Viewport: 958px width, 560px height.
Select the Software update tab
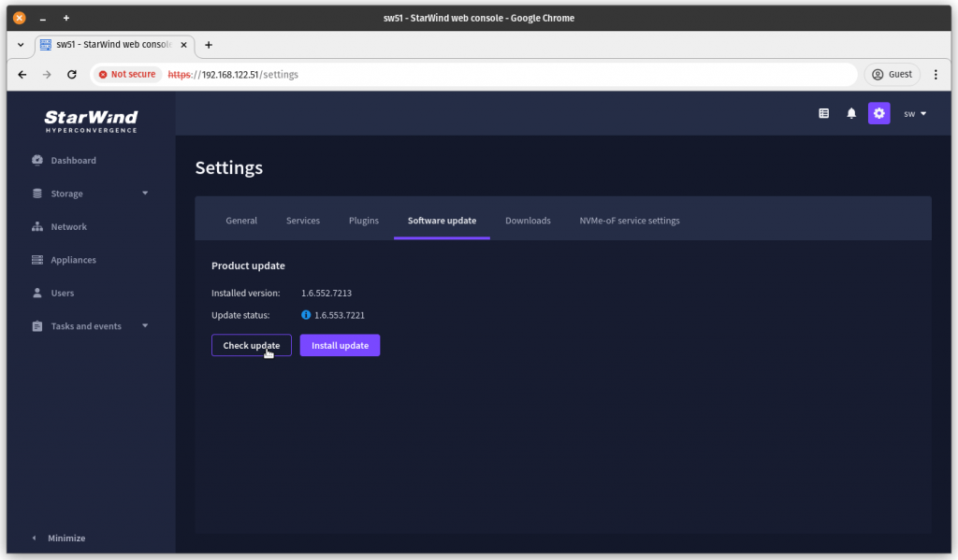[442, 221]
